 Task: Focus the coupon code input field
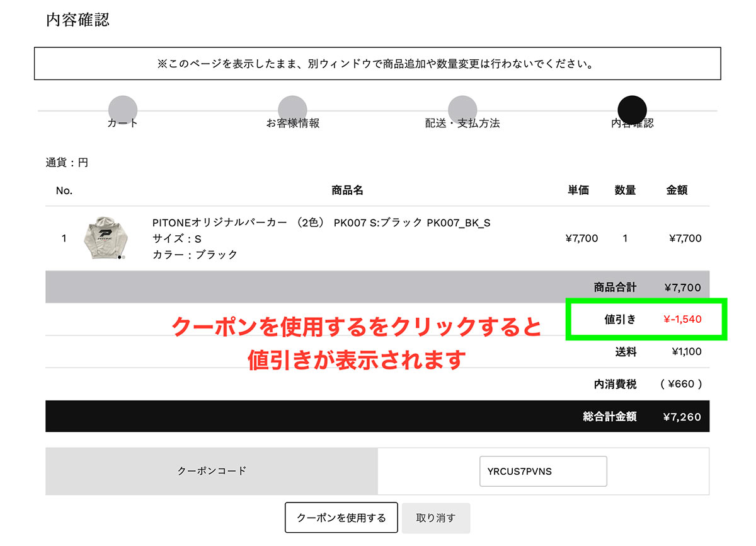[543, 471]
